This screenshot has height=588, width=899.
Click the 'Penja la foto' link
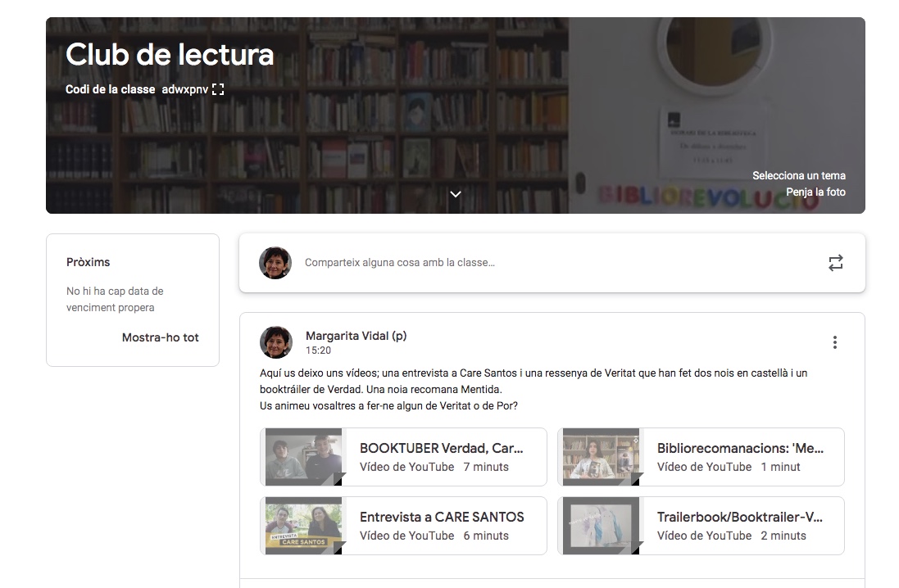(815, 192)
